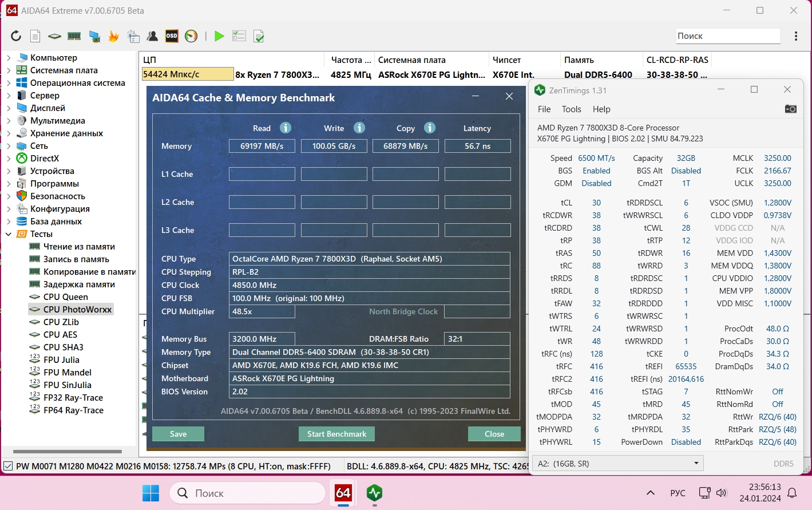Expand the Хранение данных tree node
This screenshot has width=812, height=510.
(9, 133)
